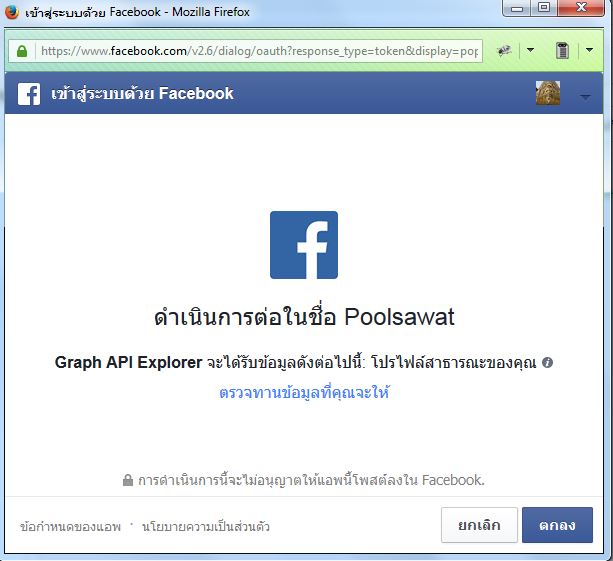Open the นโยบายความเป็นส่วนตัว link
This screenshot has width=613, height=561.
(206, 527)
